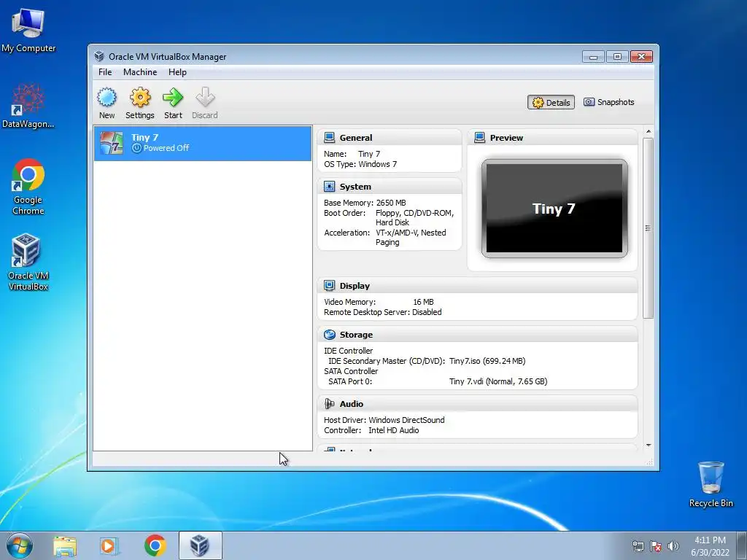Image resolution: width=747 pixels, height=560 pixels.
Task: Click the New virtual machine icon
Action: coord(107,98)
